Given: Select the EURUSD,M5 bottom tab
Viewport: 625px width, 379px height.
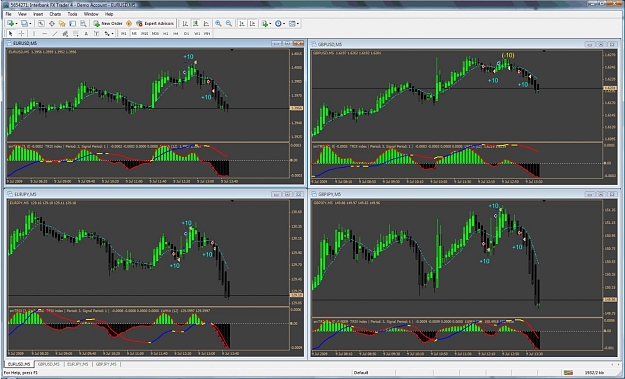Looking at the screenshot, I should pyautogui.click(x=19, y=364).
